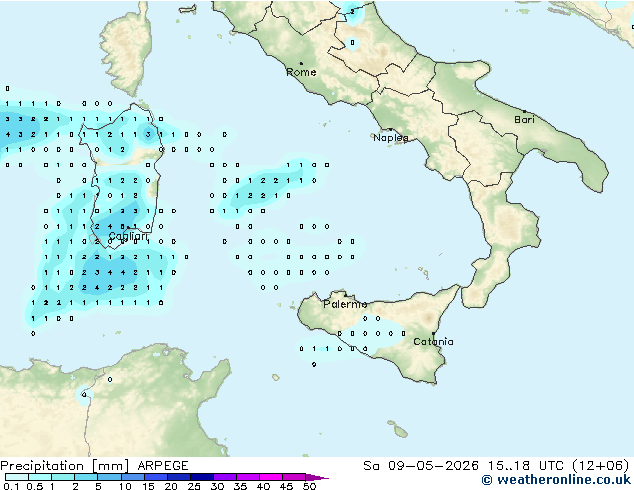Click the Rome city label
Screen dimensions: 634x490
click(x=301, y=72)
